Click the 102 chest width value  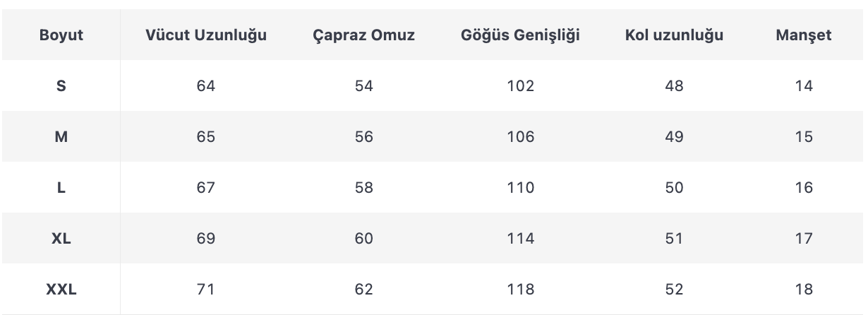pos(521,86)
